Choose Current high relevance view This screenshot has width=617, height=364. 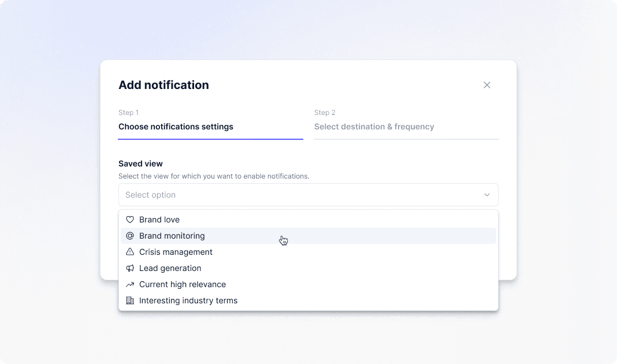183,284
